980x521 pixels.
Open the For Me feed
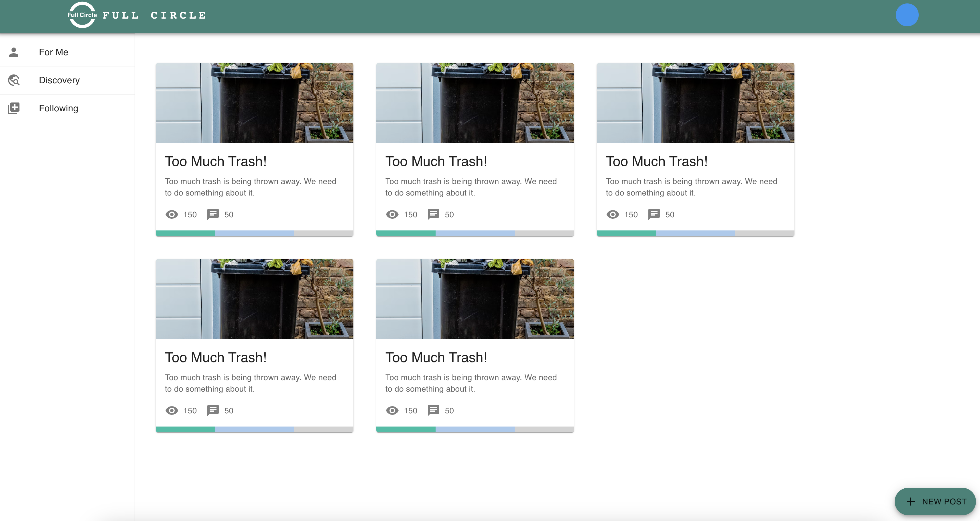54,52
